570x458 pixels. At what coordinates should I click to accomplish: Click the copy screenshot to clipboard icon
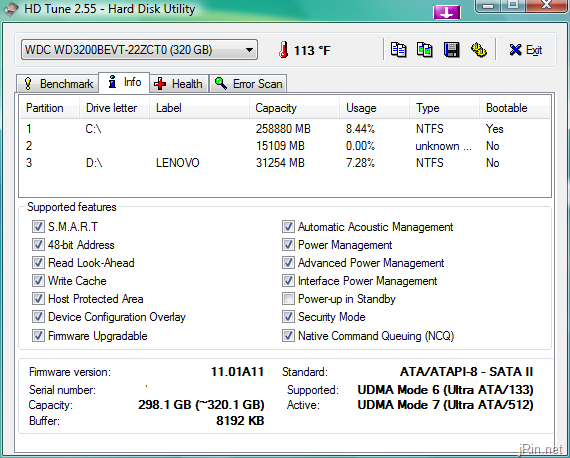click(425, 50)
